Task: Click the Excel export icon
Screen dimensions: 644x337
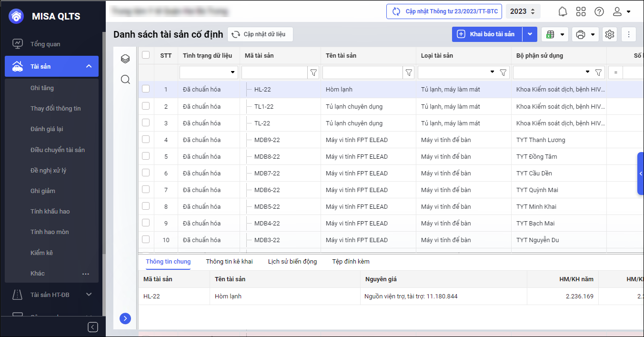Action: [x=550, y=34]
